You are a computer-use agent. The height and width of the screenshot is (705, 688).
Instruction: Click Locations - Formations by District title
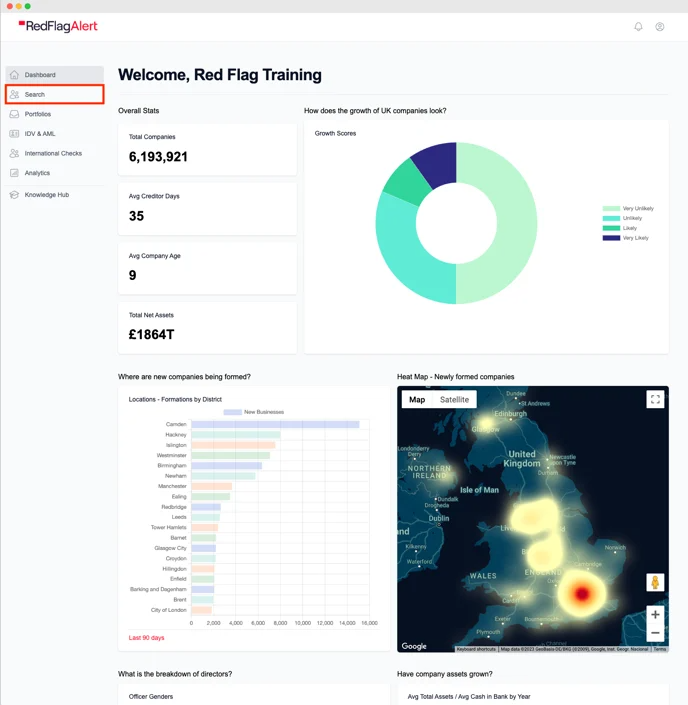[x=175, y=399]
